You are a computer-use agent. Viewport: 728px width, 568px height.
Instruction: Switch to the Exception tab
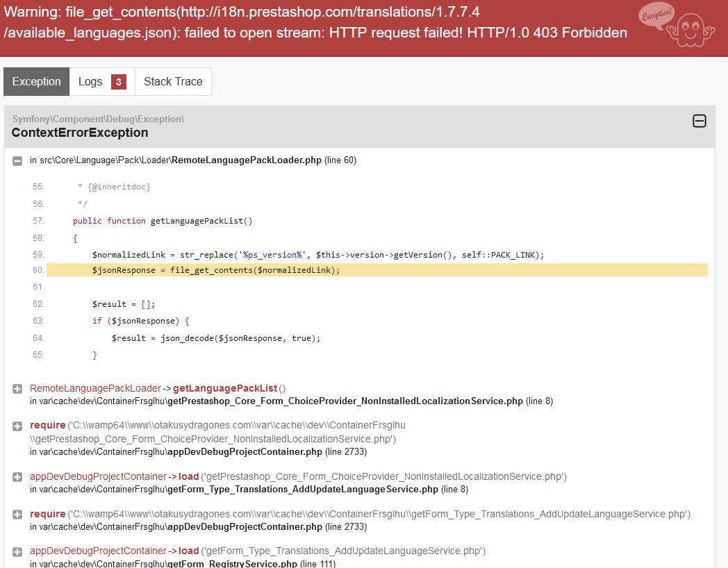37,82
